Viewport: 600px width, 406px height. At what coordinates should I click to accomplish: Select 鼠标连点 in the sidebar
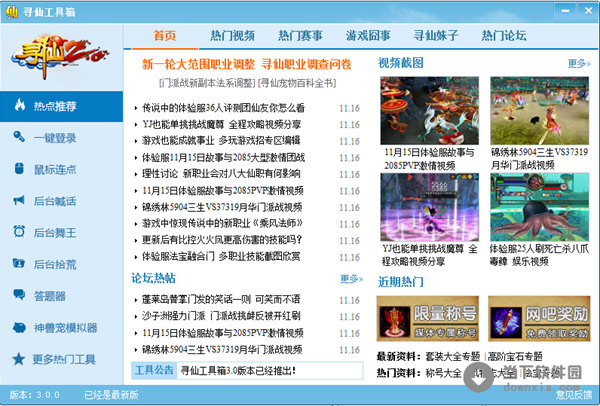[x=62, y=170]
